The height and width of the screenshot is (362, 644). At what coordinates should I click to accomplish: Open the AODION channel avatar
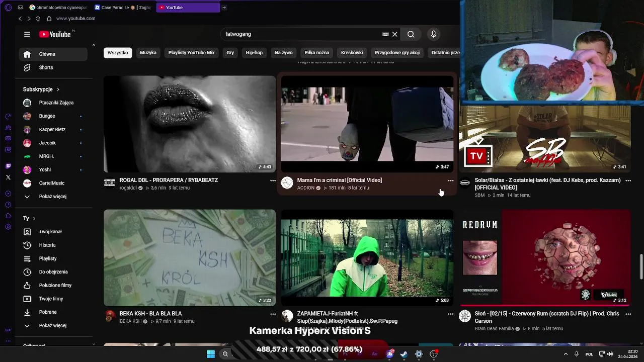coord(287,183)
